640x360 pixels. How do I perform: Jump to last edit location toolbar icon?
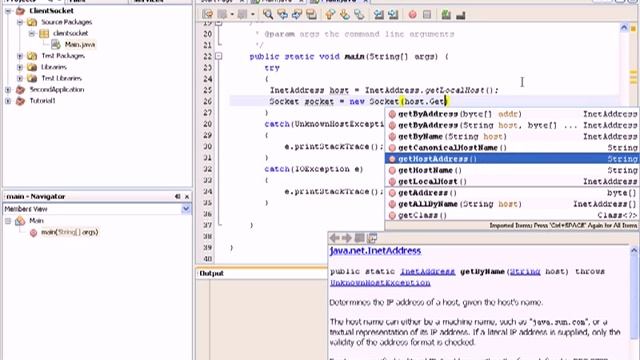coord(207,15)
